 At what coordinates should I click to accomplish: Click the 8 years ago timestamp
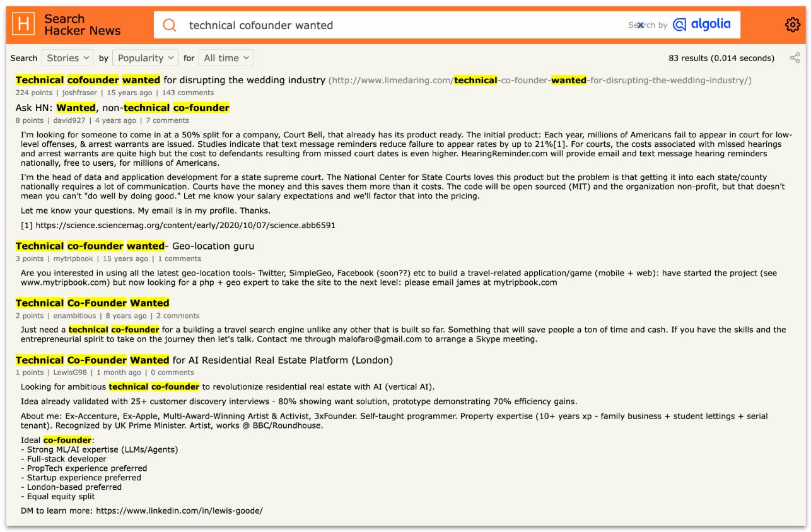coord(126,316)
